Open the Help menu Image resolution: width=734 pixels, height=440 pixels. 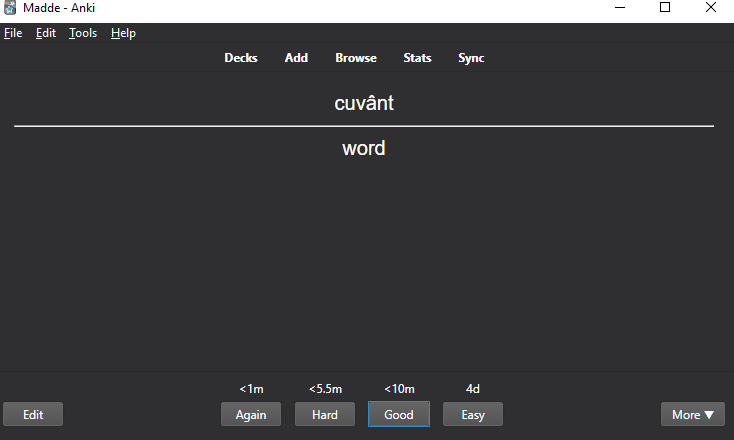pos(123,33)
